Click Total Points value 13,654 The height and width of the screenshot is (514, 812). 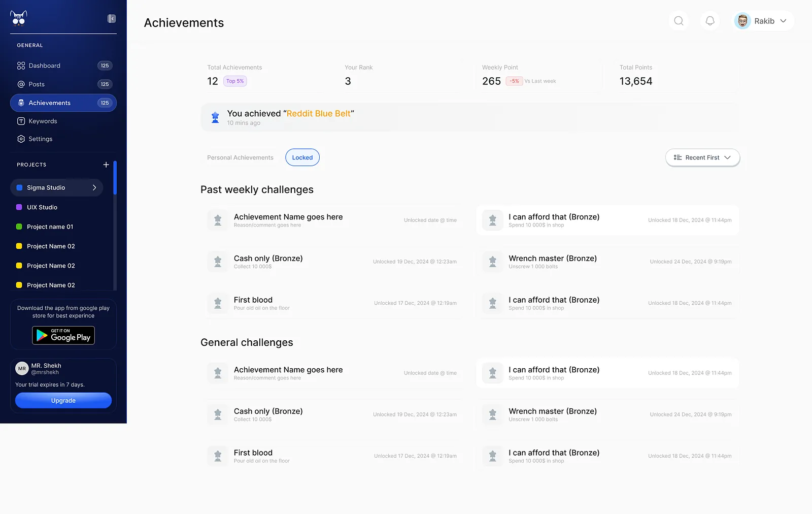point(636,81)
